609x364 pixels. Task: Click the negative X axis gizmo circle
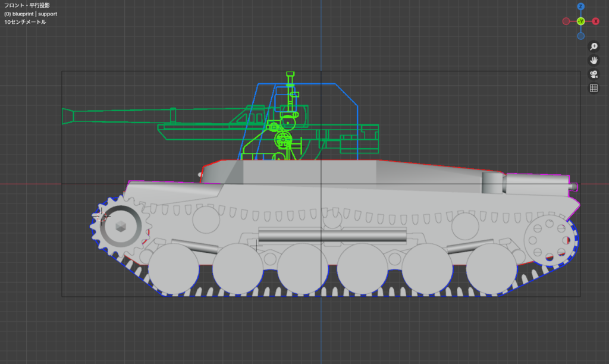tap(566, 21)
